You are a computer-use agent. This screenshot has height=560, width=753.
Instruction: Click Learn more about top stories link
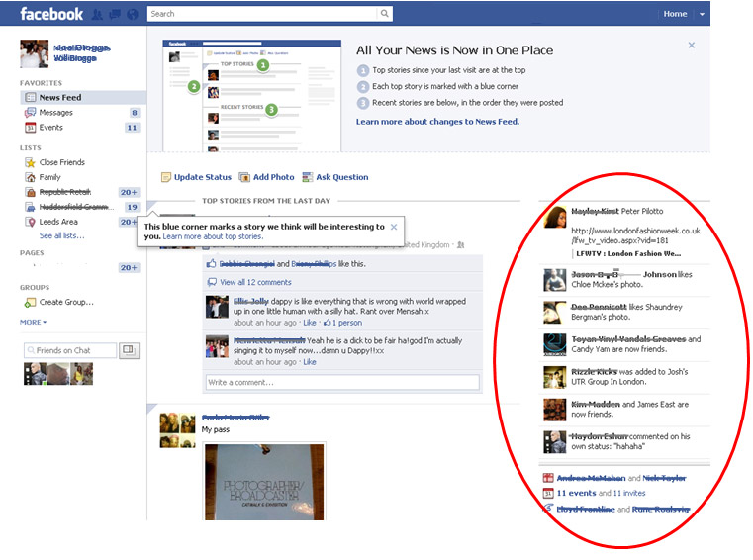click(213, 236)
